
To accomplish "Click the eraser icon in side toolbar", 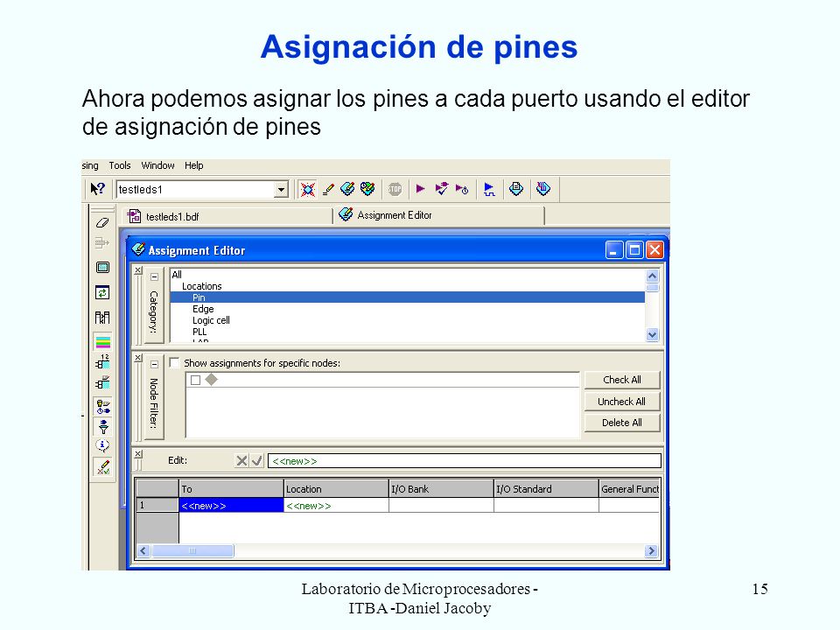I will [103, 222].
